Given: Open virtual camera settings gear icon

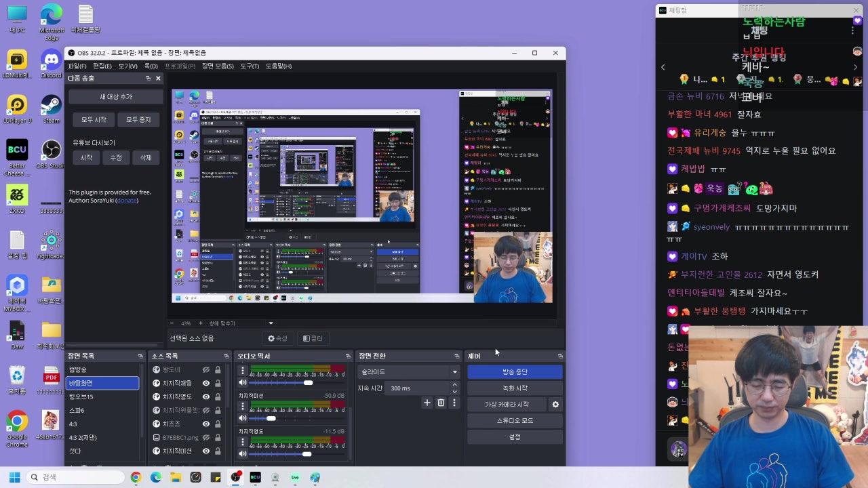Looking at the screenshot, I should click(x=555, y=405).
